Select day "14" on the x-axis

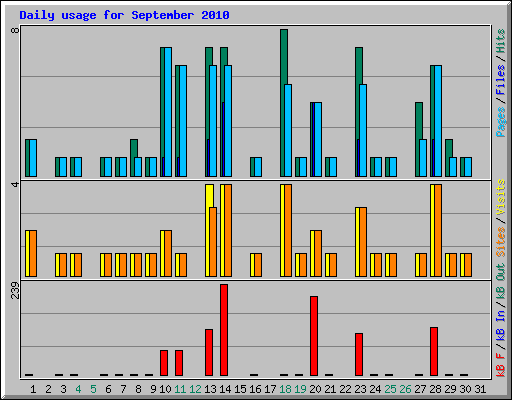225,389
